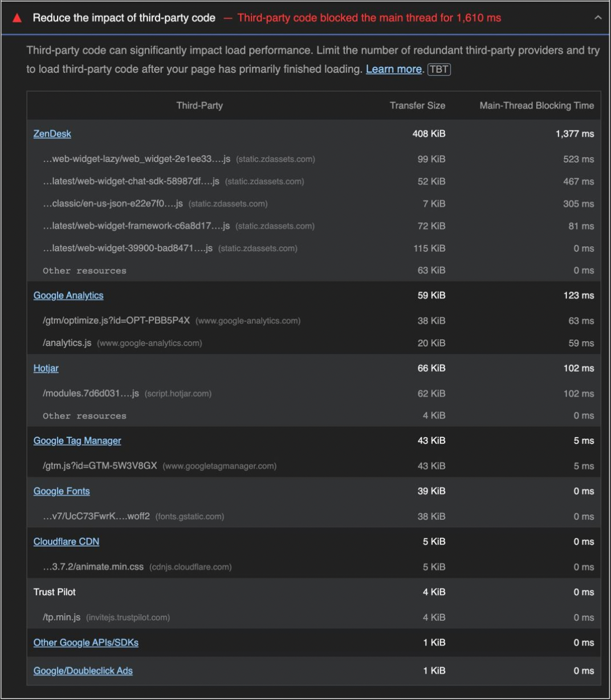Viewport: 611px width, 700px height.
Task: Open the Google Tag Manager link
Action: coord(77,441)
